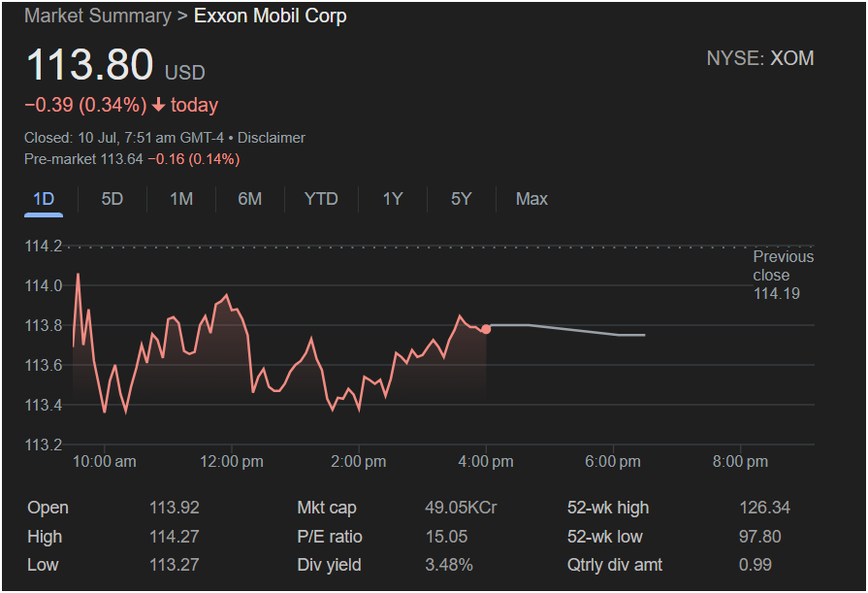Click the Previous close 114.19 label

point(784,275)
